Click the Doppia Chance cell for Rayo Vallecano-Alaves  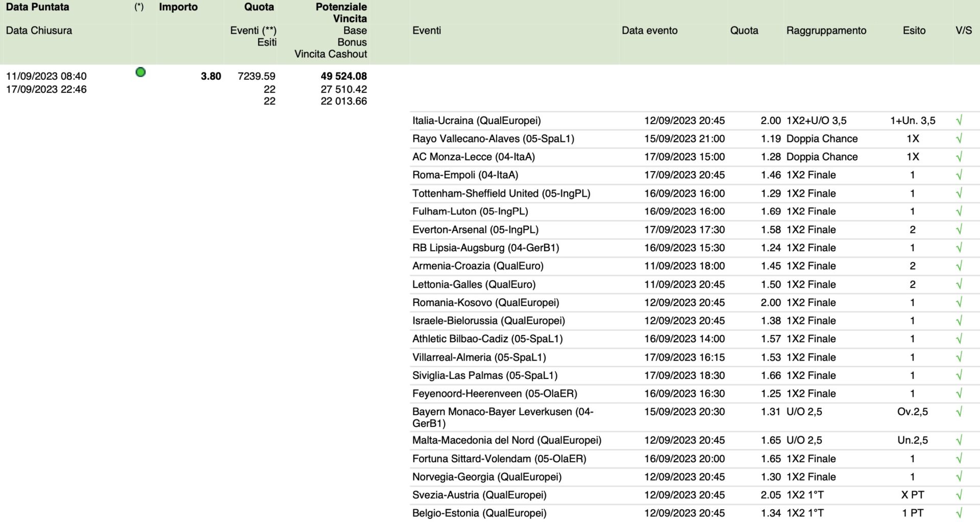(822, 138)
